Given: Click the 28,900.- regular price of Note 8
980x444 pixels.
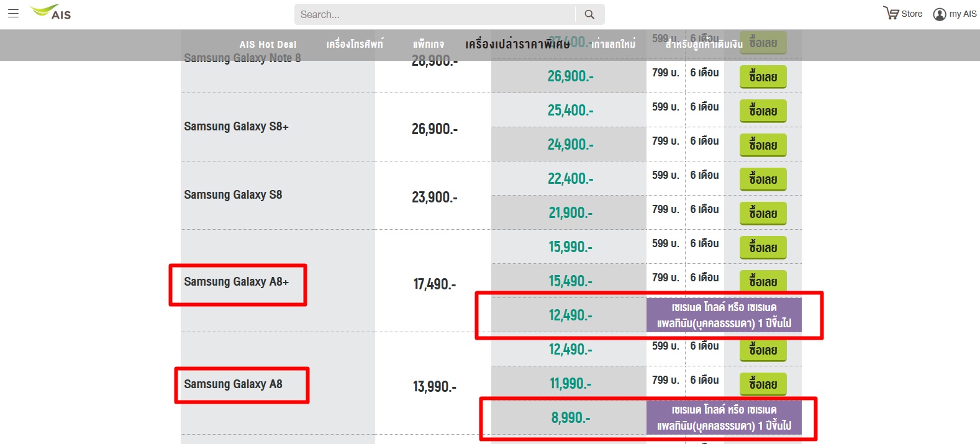Looking at the screenshot, I should click(x=435, y=61).
